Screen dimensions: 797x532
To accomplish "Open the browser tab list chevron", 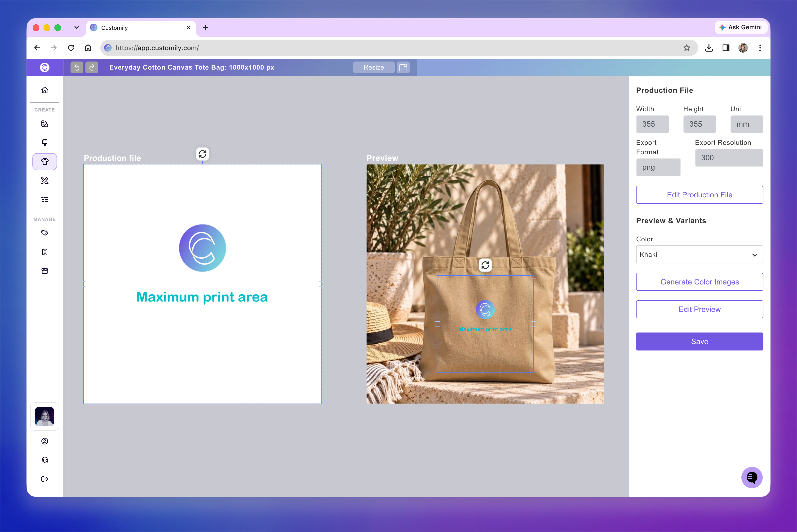I will 77,27.
